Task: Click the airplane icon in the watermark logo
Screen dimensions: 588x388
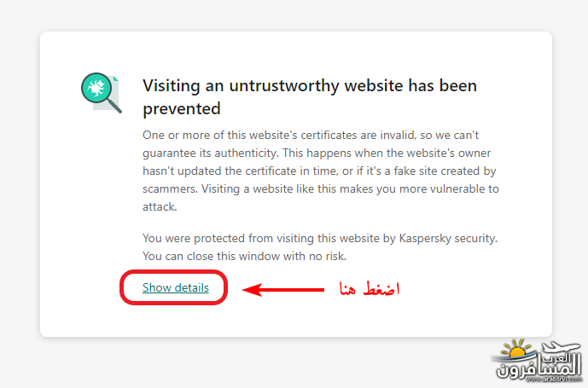Action: 562,347
